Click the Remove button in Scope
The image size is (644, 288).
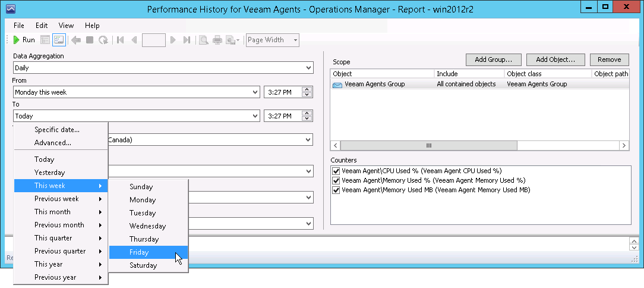click(610, 60)
